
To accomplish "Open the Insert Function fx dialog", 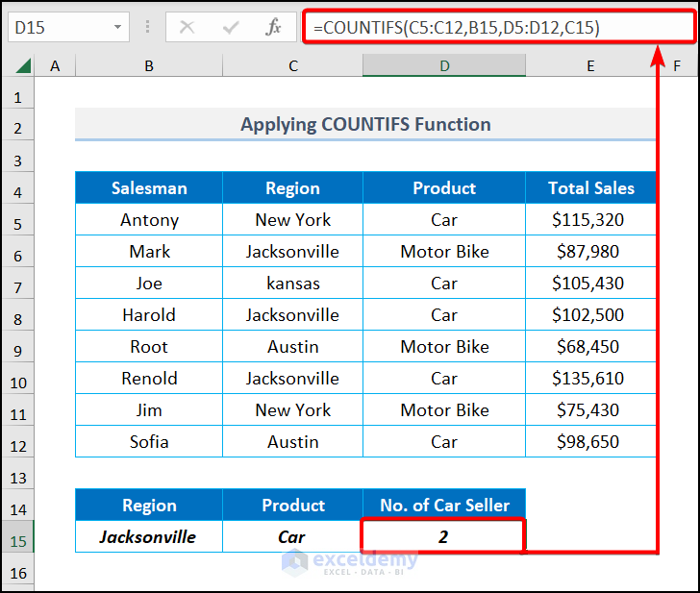I will point(273,27).
